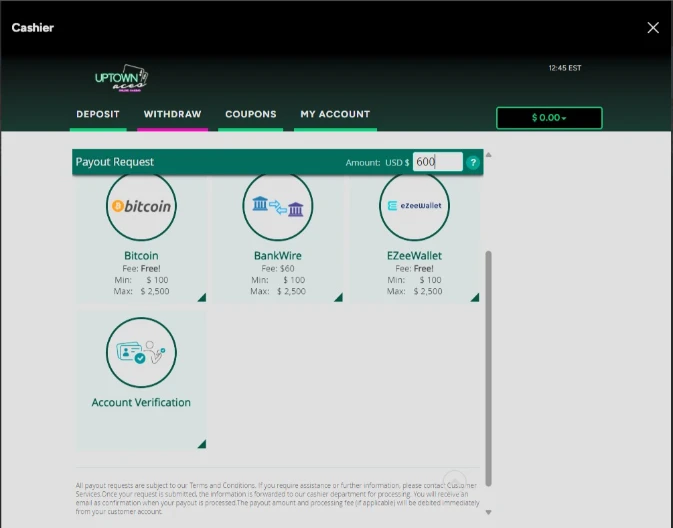The image size is (673, 528).
Task: Expand the Bitcoin tile corner arrow
Action: coord(202,297)
